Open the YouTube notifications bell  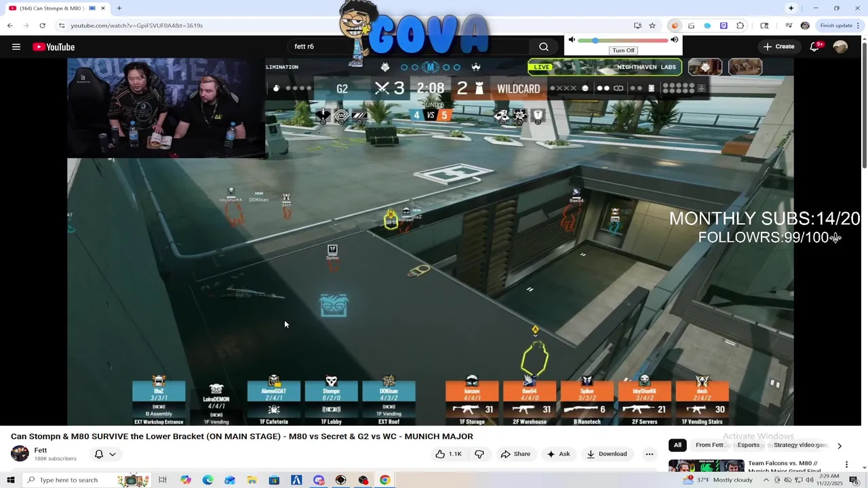coord(816,47)
